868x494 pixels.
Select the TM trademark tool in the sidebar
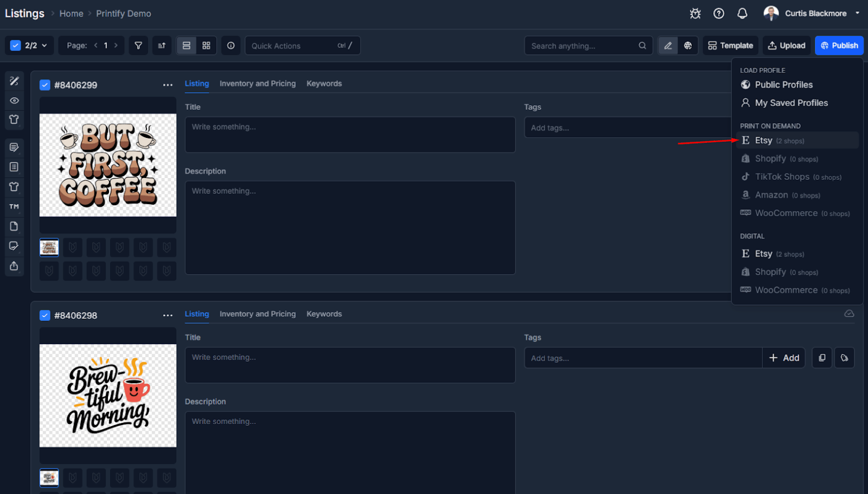coord(14,206)
